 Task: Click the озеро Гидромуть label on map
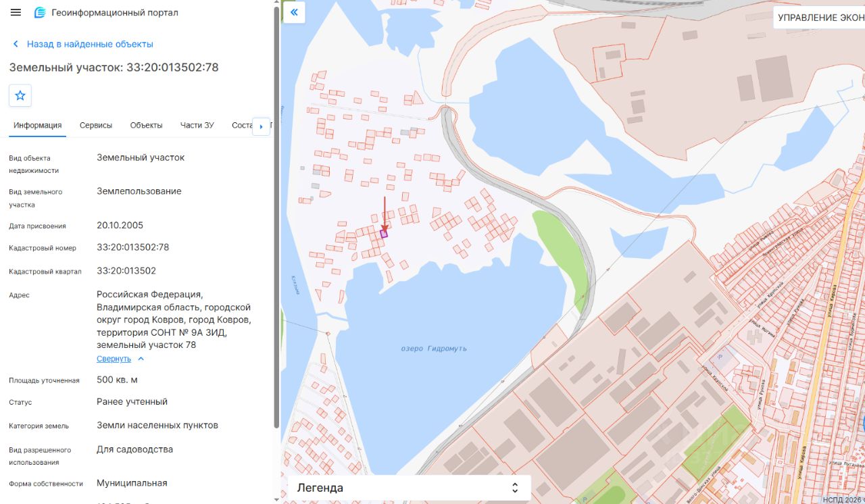point(434,349)
